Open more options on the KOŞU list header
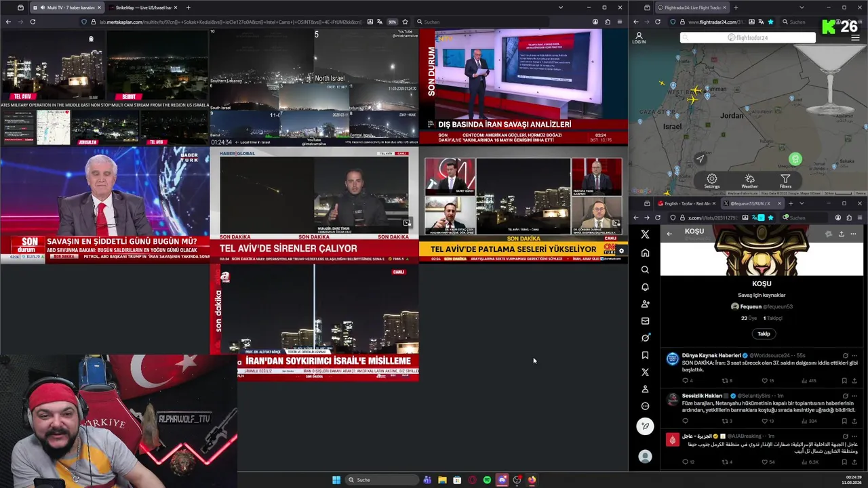Image resolution: width=868 pixels, height=488 pixels. (853, 234)
